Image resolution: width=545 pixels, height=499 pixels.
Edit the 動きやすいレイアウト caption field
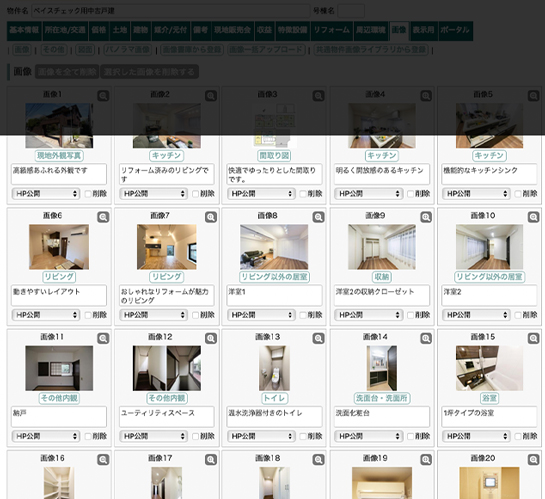point(59,295)
